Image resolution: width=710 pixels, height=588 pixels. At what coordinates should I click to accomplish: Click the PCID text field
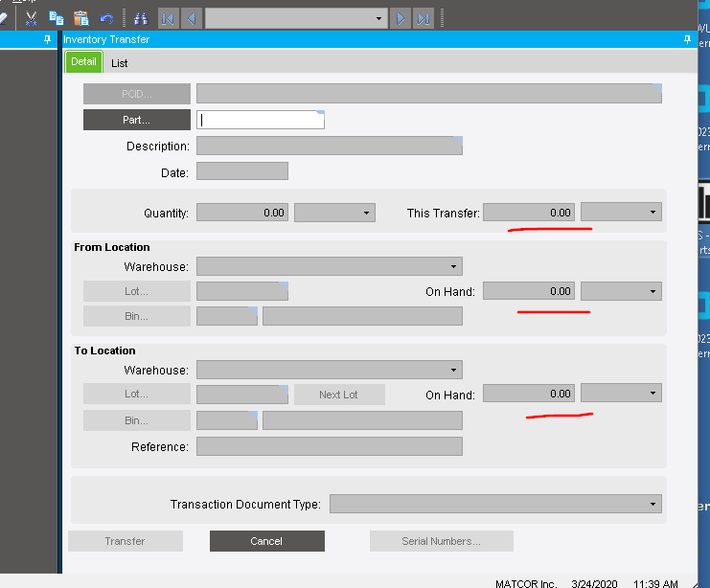(x=429, y=93)
